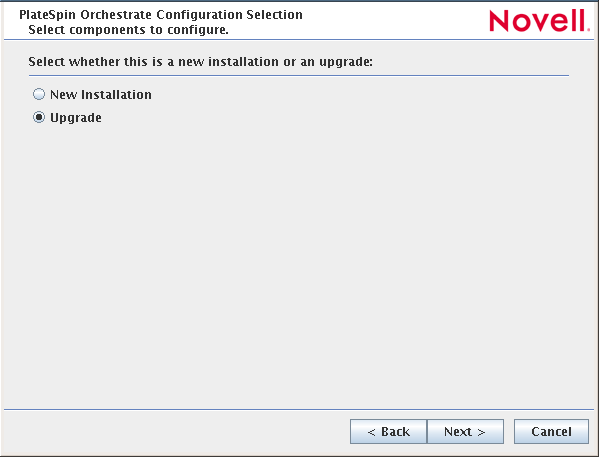Click the "Upgrade" label text

tap(76, 118)
